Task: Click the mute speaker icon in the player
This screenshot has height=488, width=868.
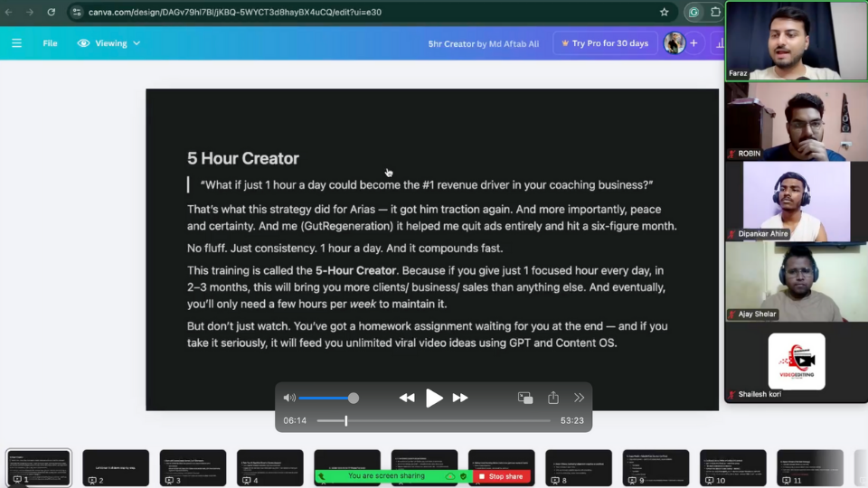Action: click(x=289, y=398)
